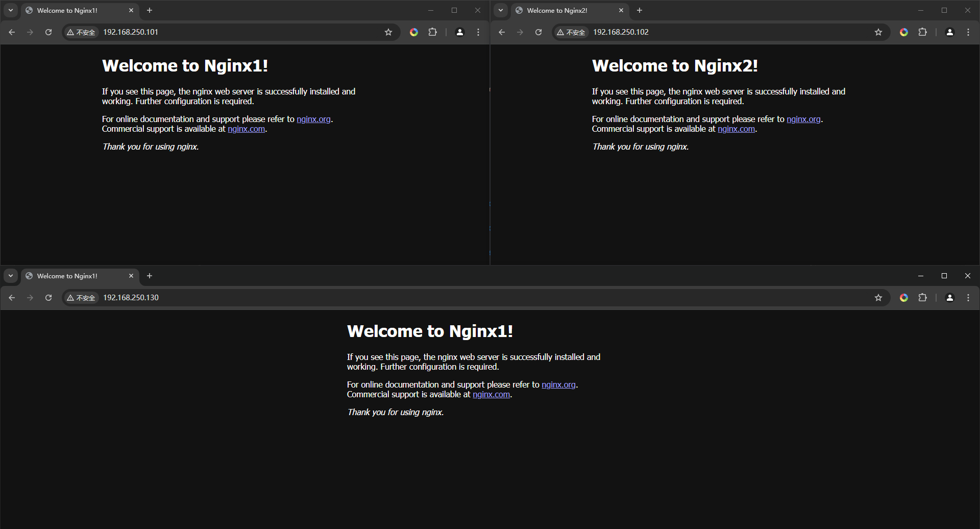Open extensions puzzle icon in 192.168.250.130 window
The height and width of the screenshot is (529, 980).
pos(922,298)
